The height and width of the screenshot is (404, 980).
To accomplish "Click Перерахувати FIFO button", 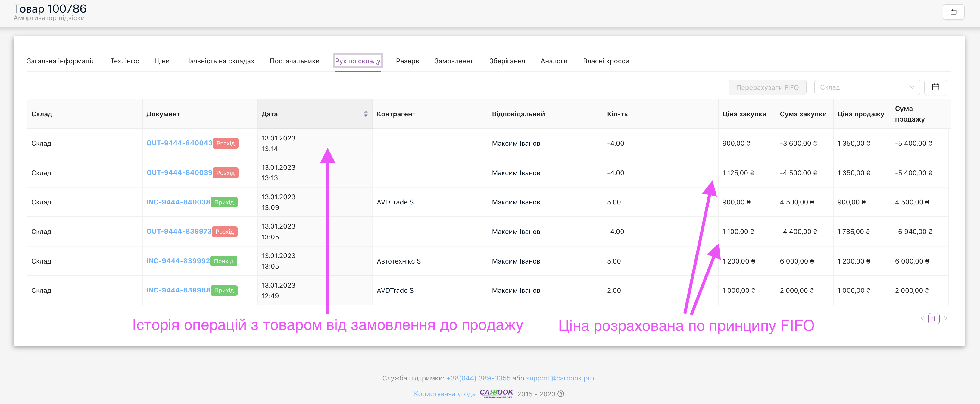I will point(767,87).
